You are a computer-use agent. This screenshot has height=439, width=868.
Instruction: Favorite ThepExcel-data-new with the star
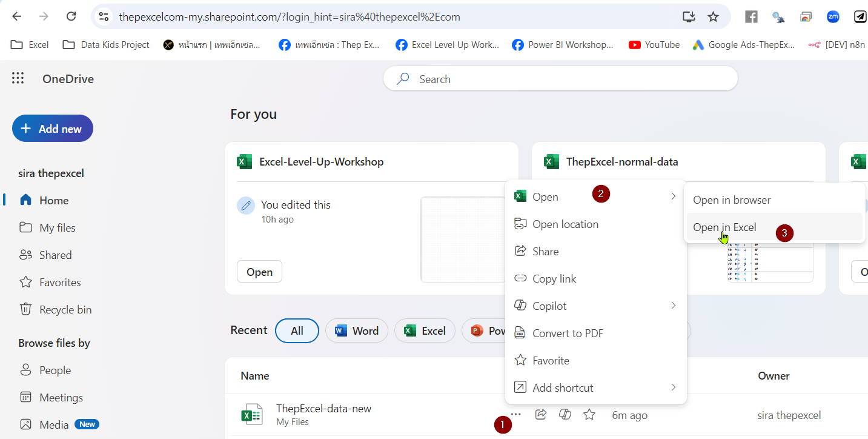click(588, 414)
